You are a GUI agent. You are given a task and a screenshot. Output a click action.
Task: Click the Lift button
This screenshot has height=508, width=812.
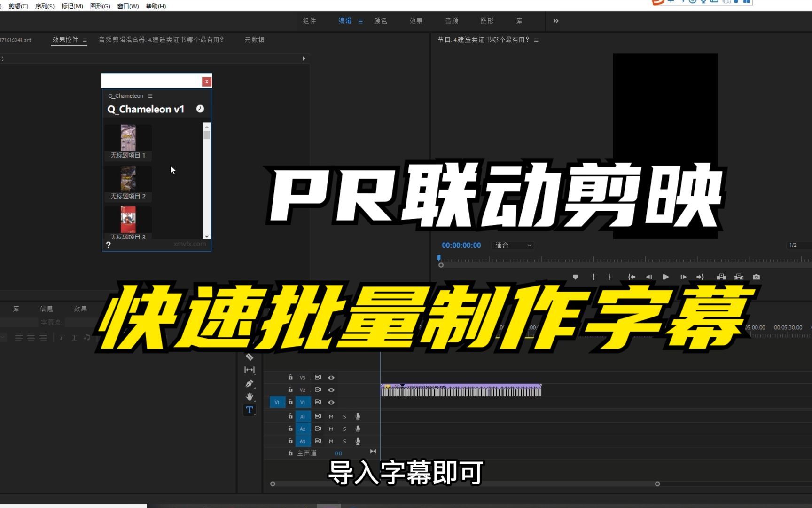[x=721, y=277]
